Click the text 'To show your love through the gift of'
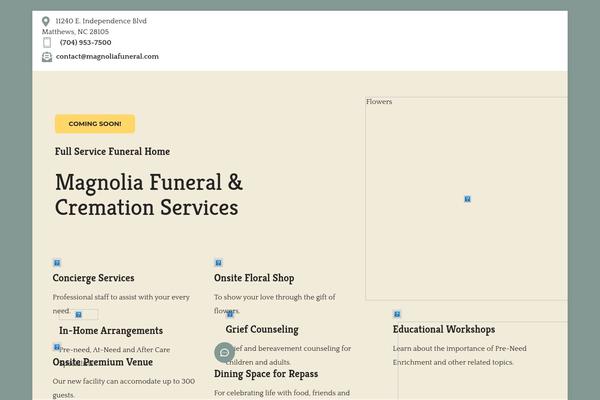Viewport: 600px width, 400px height. pos(275,297)
